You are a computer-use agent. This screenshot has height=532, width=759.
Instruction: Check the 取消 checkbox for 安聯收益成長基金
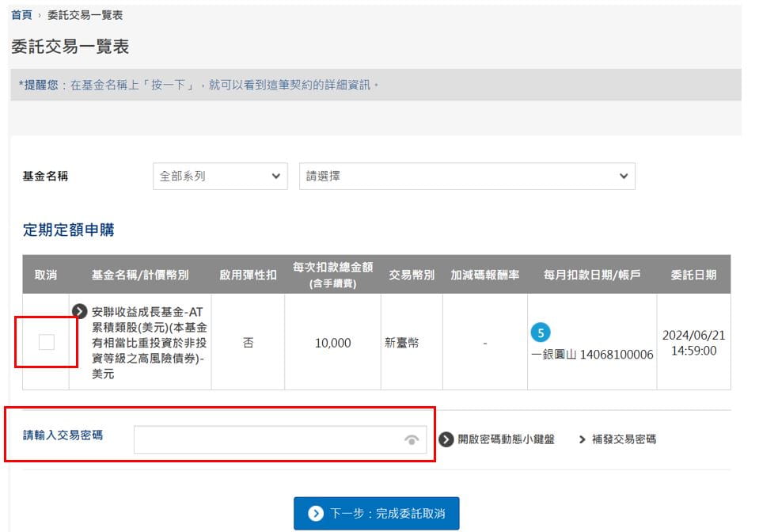click(47, 342)
